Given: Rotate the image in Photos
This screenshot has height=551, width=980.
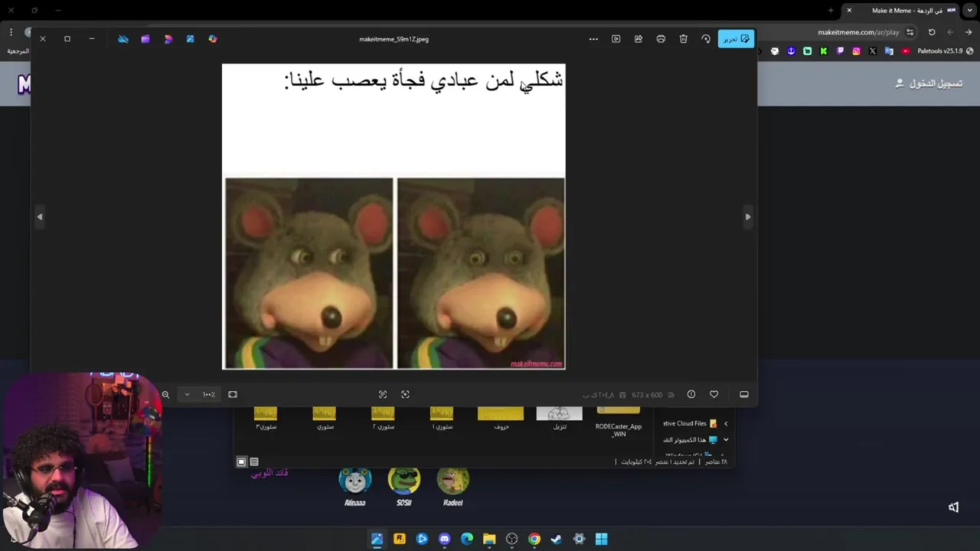Looking at the screenshot, I should pos(706,39).
